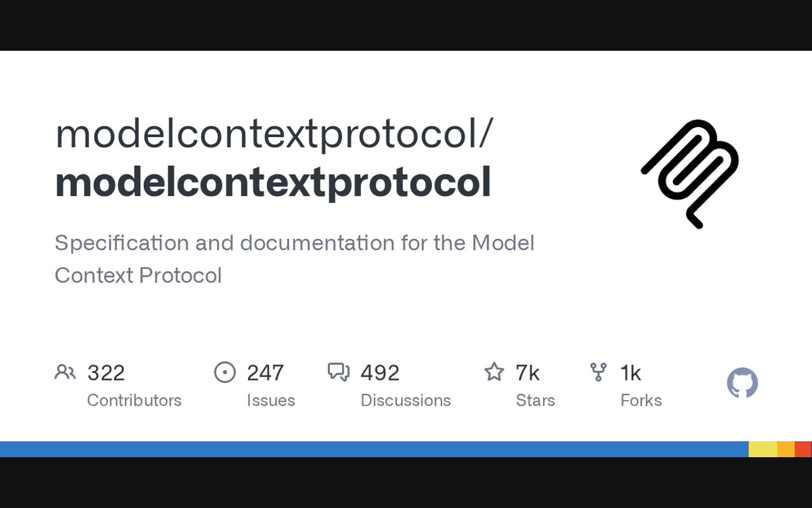Click the Model Context Protocol logo
Screen dimensions: 812x508
(x=690, y=173)
